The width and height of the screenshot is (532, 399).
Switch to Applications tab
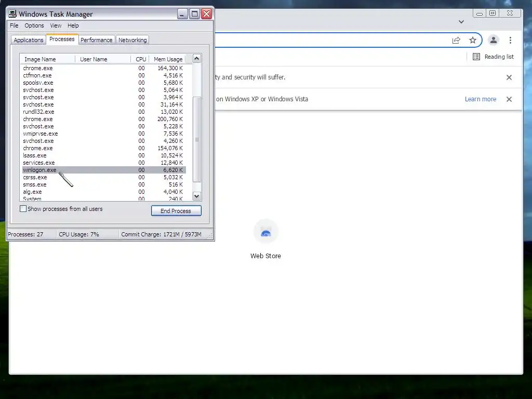click(29, 40)
